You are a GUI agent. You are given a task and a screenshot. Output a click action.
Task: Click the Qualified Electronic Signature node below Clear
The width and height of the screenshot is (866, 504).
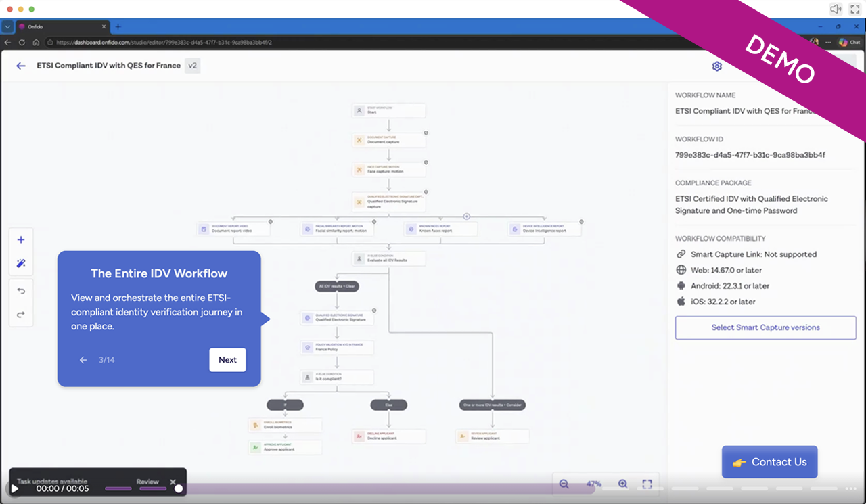coord(337,317)
